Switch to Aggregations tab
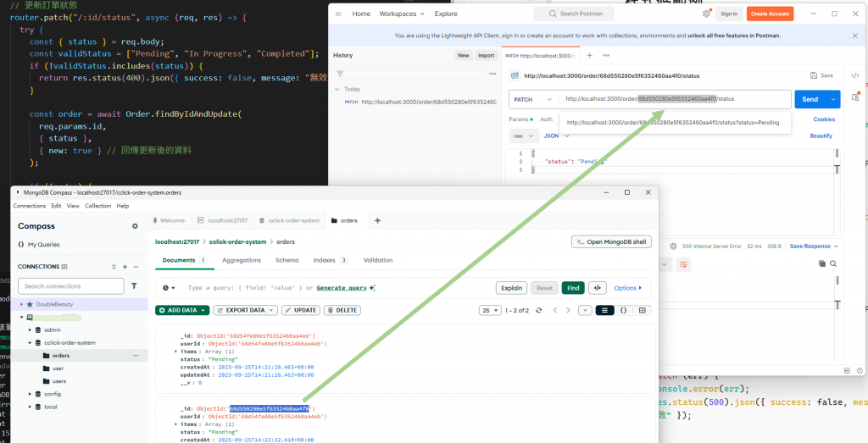The image size is (868, 443). 242,260
